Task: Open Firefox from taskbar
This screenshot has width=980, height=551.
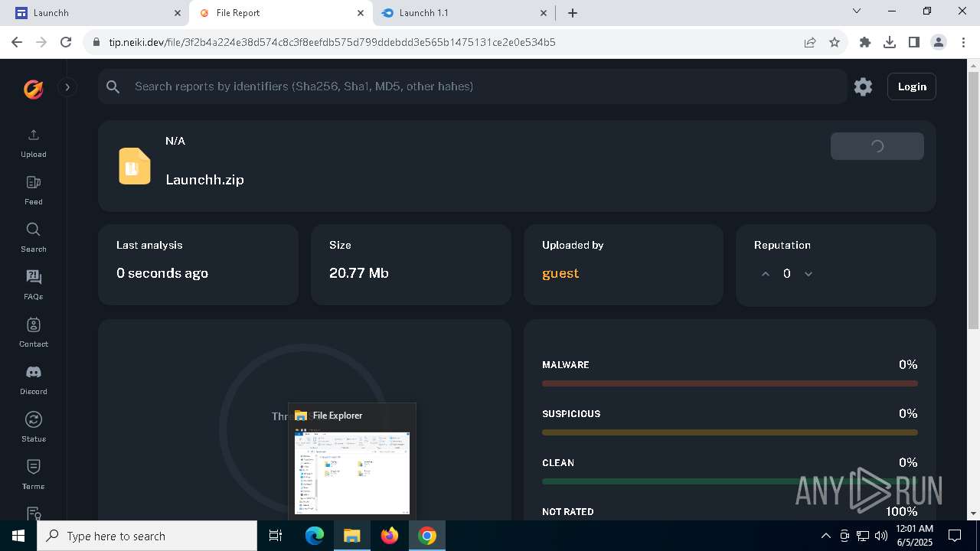Action: coord(390,536)
